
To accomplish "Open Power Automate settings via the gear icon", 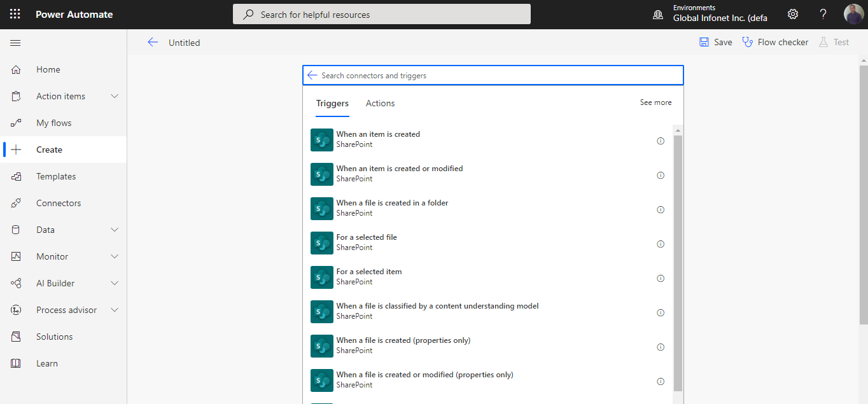I will [792, 13].
